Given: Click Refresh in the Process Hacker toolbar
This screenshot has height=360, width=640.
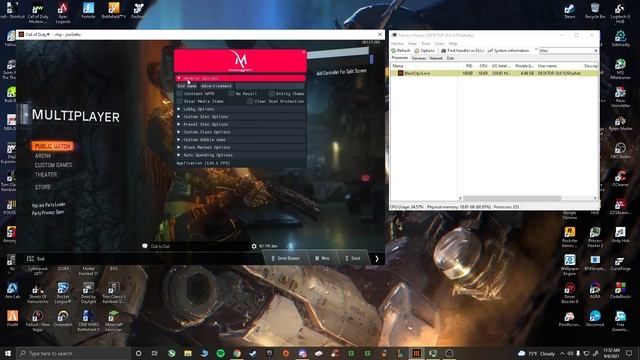Looking at the screenshot, I should click(401, 51).
